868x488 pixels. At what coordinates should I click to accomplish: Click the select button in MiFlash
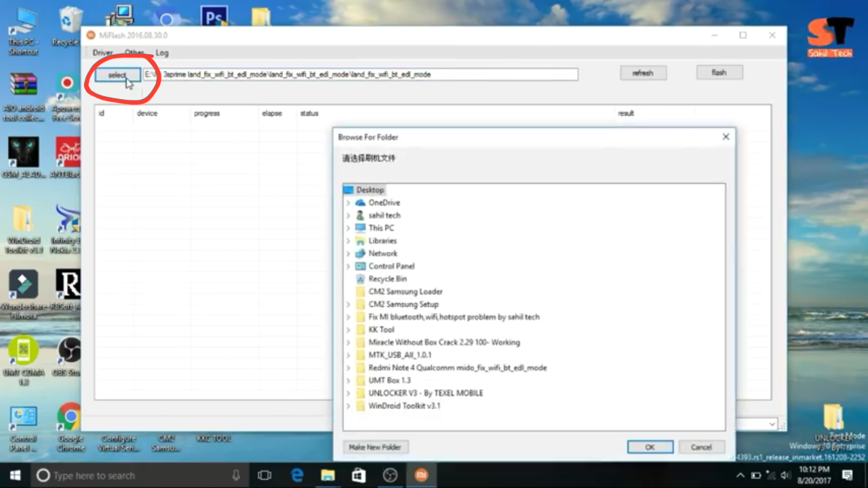pyautogui.click(x=117, y=75)
